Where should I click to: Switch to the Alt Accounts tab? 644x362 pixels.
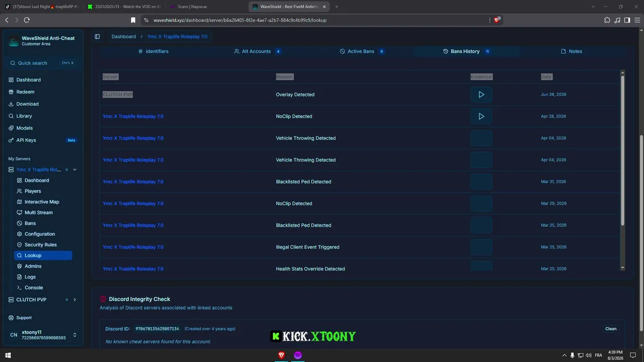coord(258,51)
